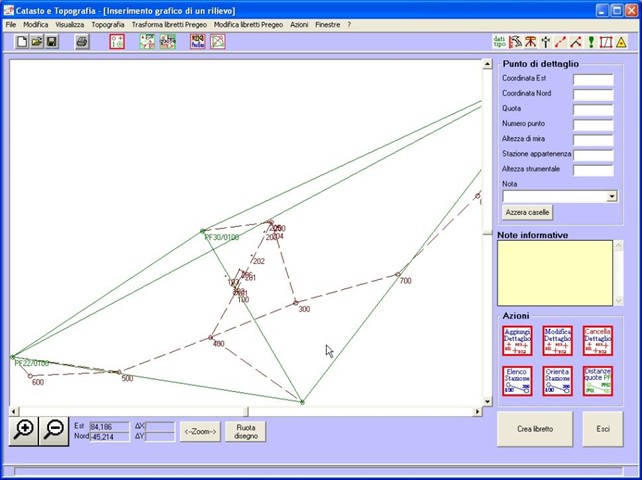This screenshot has width=642, height=480.
Task: Click the printer icon in toolbar
Action: pos(82,42)
